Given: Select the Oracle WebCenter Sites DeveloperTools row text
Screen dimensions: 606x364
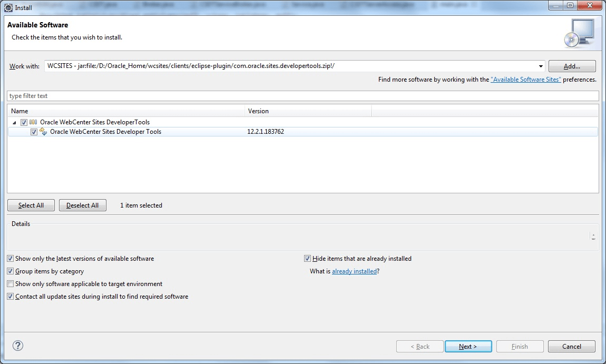Looking at the screenshot, I should click(95, 122).
